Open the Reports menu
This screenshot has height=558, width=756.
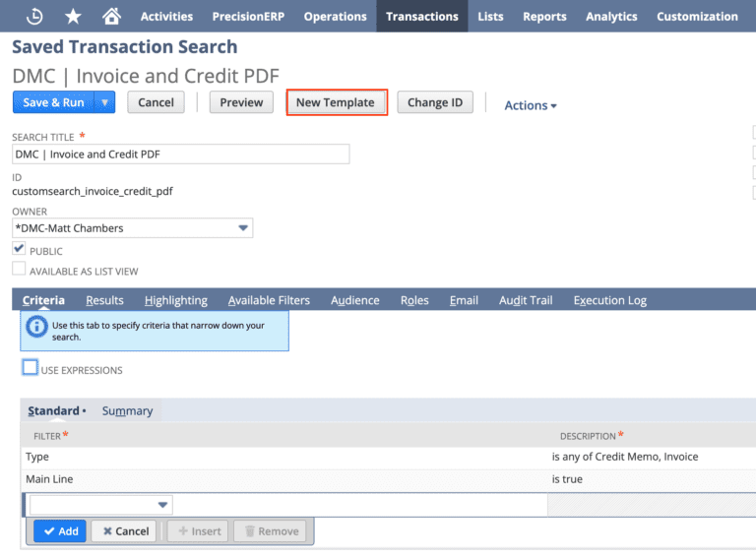tap(544, 17)
